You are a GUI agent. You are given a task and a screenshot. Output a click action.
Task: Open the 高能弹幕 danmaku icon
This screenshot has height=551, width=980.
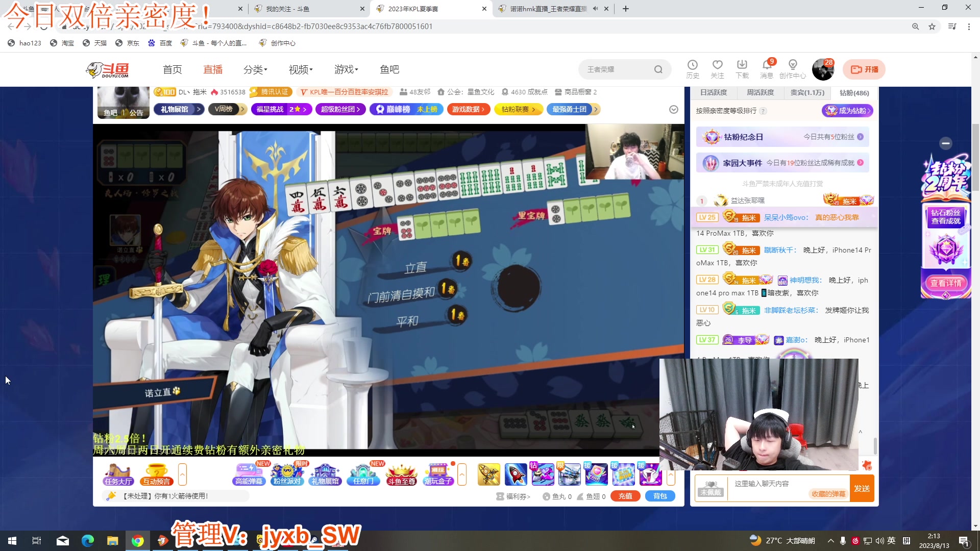pos(249,474)
